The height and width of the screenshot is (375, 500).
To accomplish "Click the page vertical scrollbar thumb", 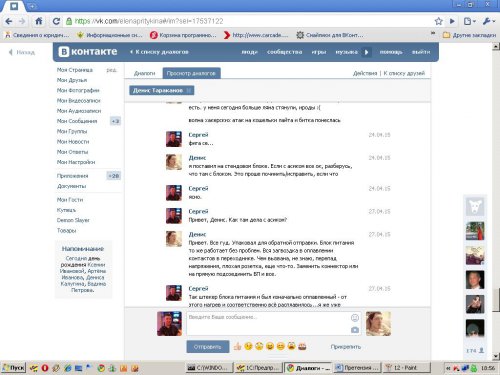I will 496,300.
